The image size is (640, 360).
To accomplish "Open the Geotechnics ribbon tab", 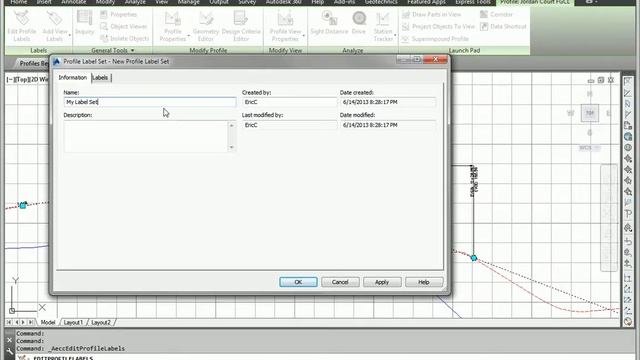I will [x=381, y=2].
